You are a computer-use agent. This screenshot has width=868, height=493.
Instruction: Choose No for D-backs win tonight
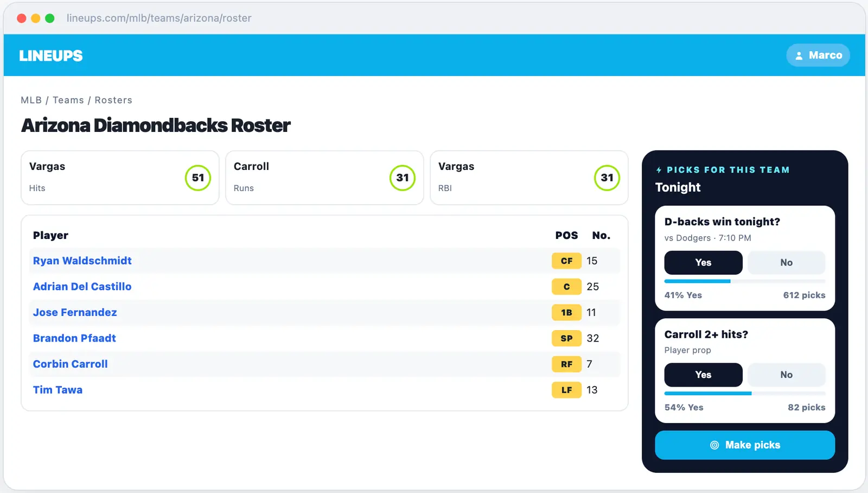787,263
